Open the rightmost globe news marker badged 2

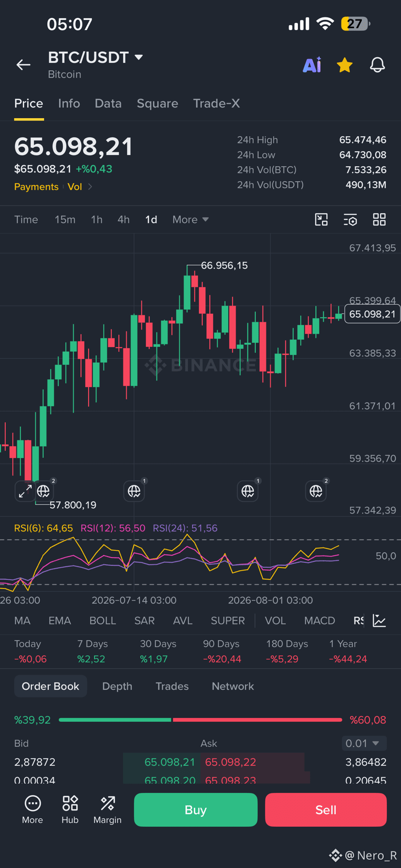click(x=316, y=491)
